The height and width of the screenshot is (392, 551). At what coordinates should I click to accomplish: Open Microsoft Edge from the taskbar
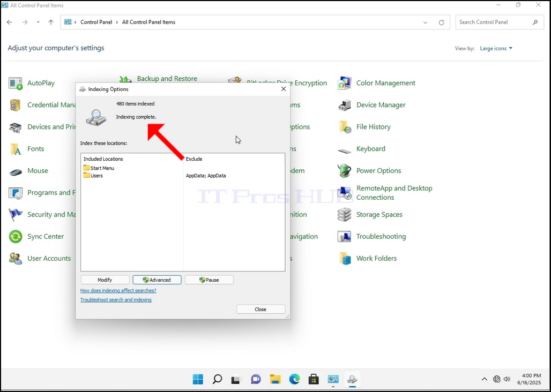[294, 379]
